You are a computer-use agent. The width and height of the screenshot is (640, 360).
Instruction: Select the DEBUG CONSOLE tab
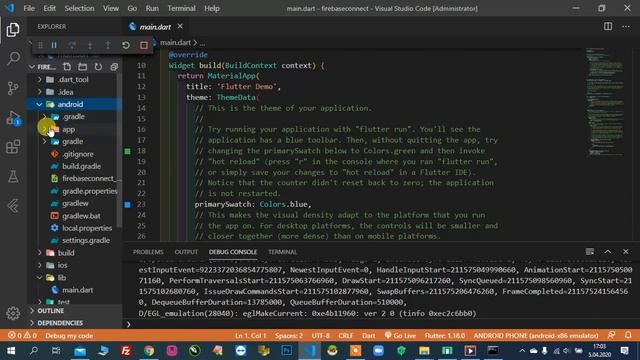(x=233, y=252)
